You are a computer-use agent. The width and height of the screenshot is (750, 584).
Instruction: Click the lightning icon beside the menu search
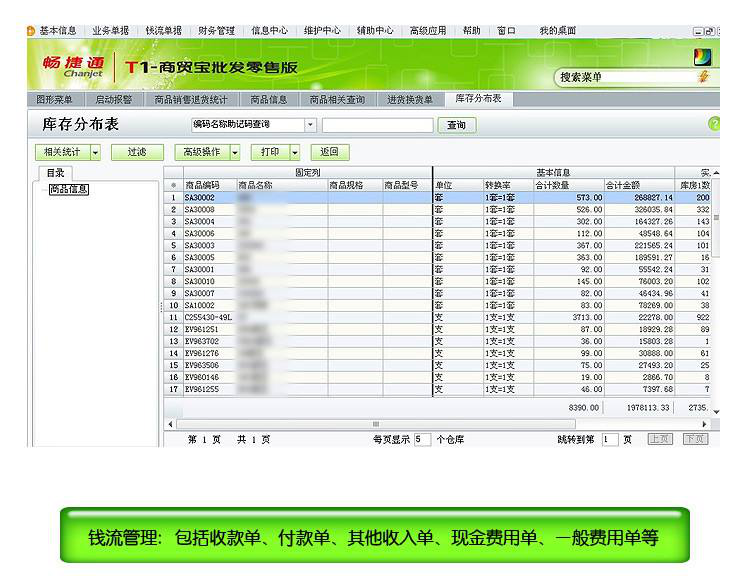point(704,77)
